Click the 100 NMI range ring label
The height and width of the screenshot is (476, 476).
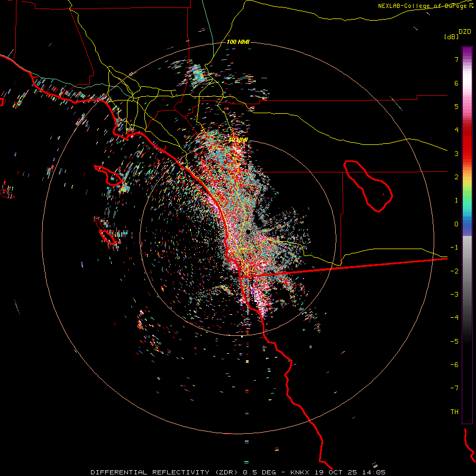pos(238,42)
